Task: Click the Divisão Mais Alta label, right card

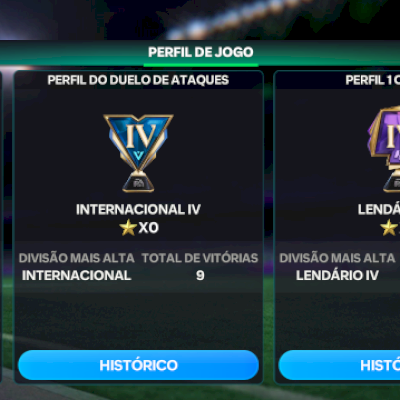Action: point(337,258)
